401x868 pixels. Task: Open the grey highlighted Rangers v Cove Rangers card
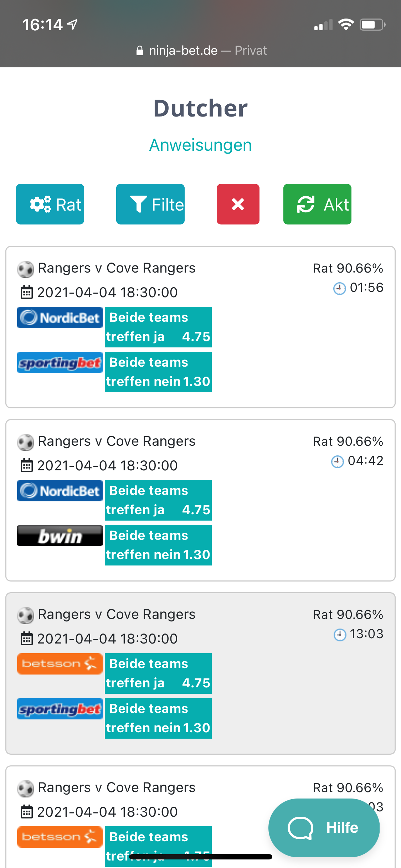200,673
